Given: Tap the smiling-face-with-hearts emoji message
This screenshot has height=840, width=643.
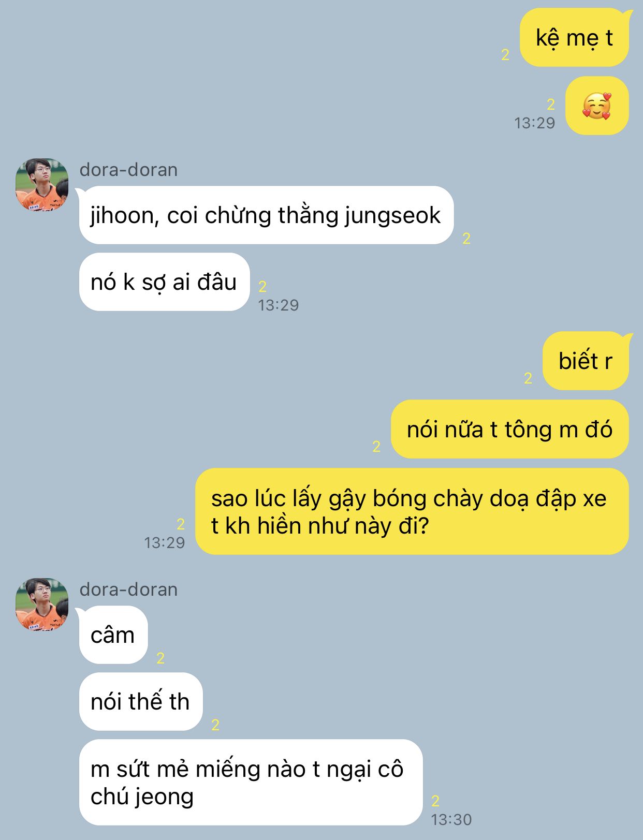Looking at the screenshot, I should tap(597, 106).
